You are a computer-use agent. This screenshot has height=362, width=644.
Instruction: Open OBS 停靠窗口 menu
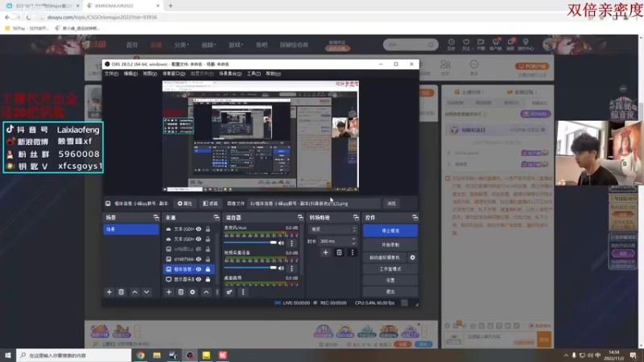(x=174, y=74)
